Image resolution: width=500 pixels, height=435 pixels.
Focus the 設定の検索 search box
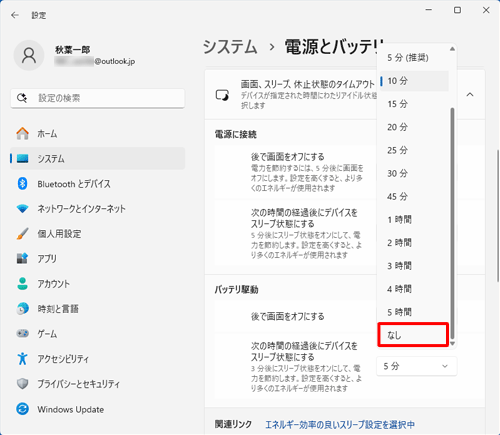97,98
